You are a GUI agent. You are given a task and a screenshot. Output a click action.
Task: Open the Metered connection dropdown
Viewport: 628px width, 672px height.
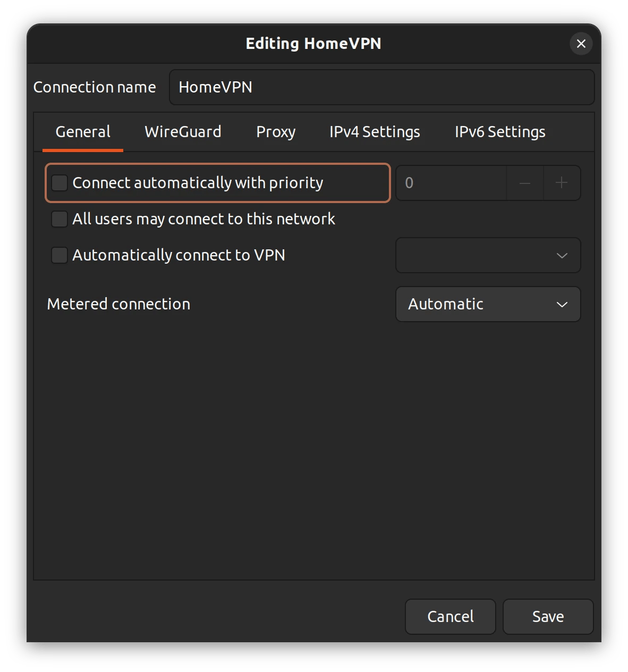point(488,304)
